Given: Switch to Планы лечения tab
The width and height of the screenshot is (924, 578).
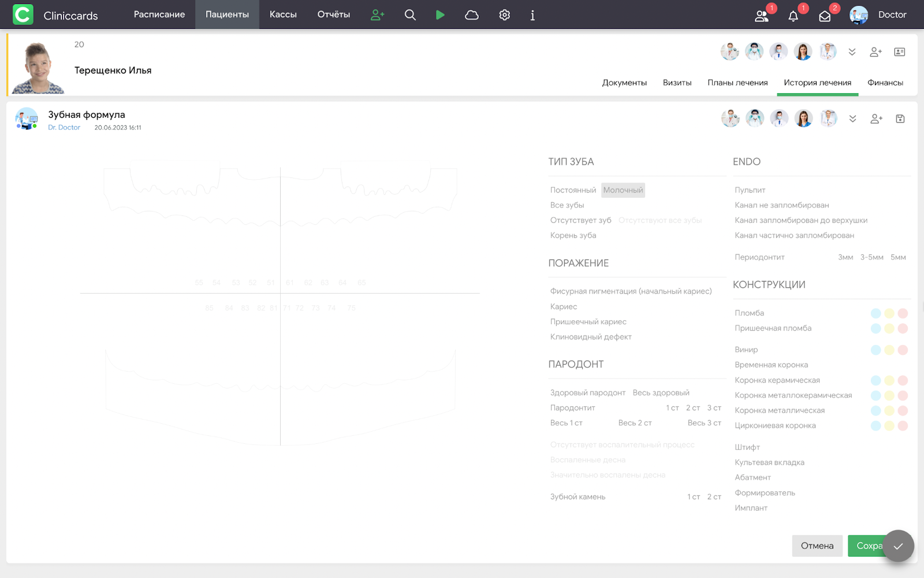Looking at the screenshot, I should [x=737, y=83].
